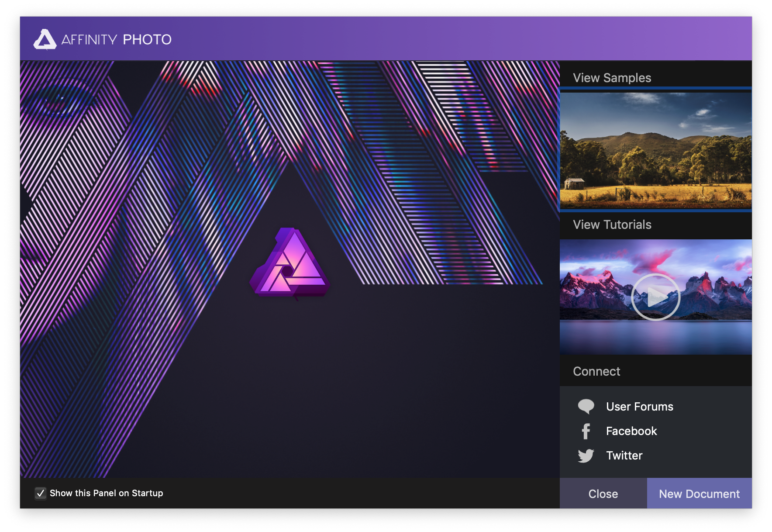Click the AFFINITY PHOTO title text
Image resolution: width=772 pixels, height=532 pixels.
(117, 40)
